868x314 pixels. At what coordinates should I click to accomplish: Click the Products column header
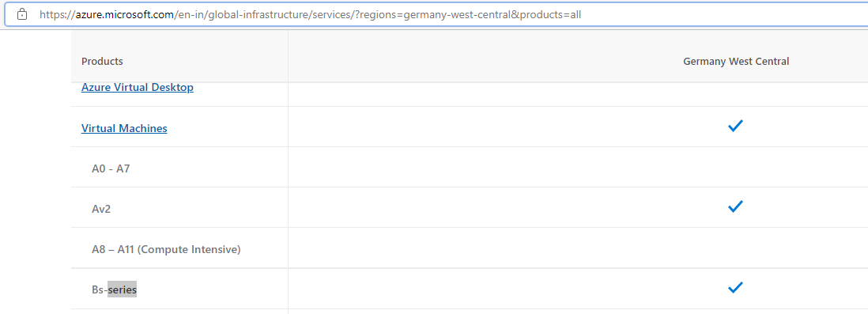pos(102,61)
